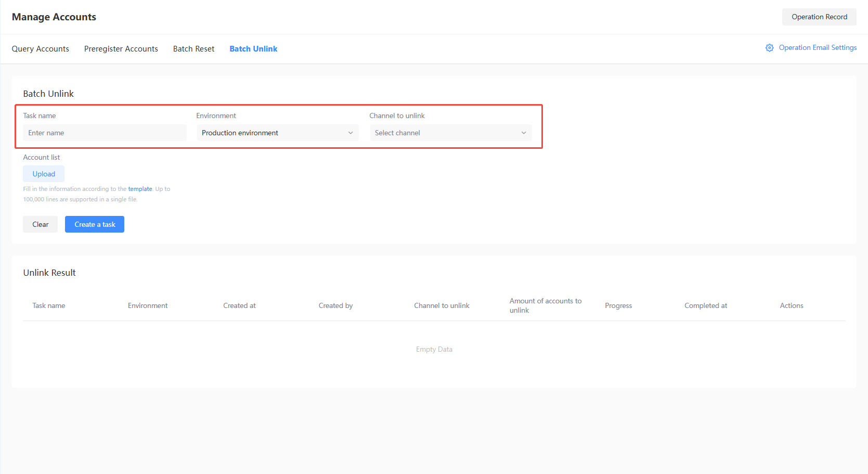Click the chevron arrow in Channel to unlink
Image resolution: width=868 pixels, height=474 pixels.
pyautogui.click(x=524, y=133)
